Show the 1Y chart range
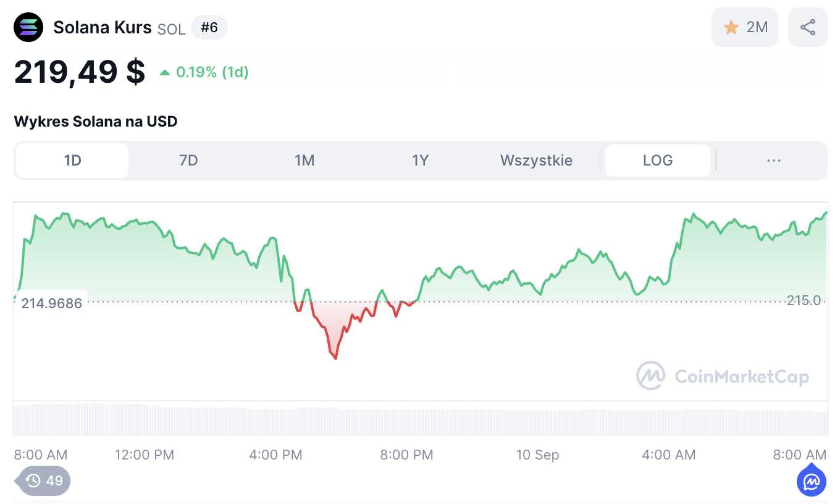The width and height of the screenshot is (840, 504). coord(420,161)
